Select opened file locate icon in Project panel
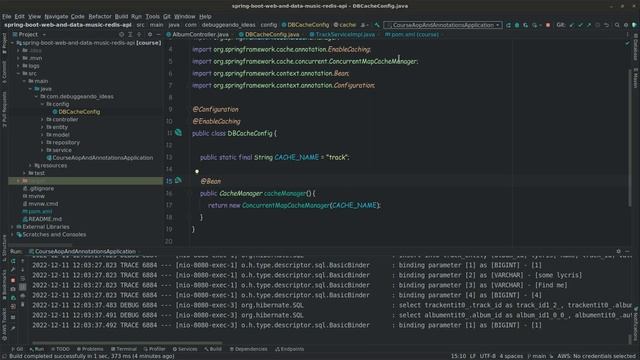Image resolution: width=640 pixels, height=360 pixels. tap(121, 35)
